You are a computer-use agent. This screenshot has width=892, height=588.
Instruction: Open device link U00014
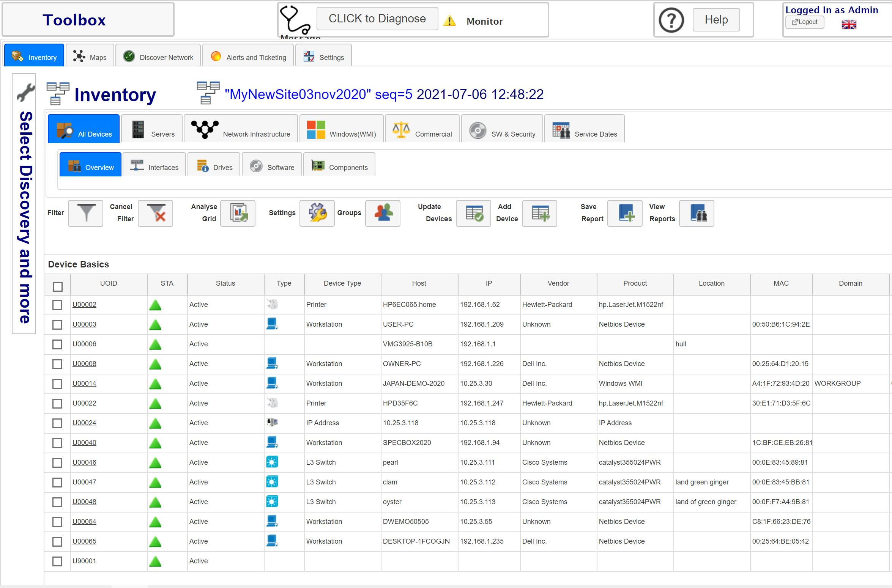(x=84, y=384)
